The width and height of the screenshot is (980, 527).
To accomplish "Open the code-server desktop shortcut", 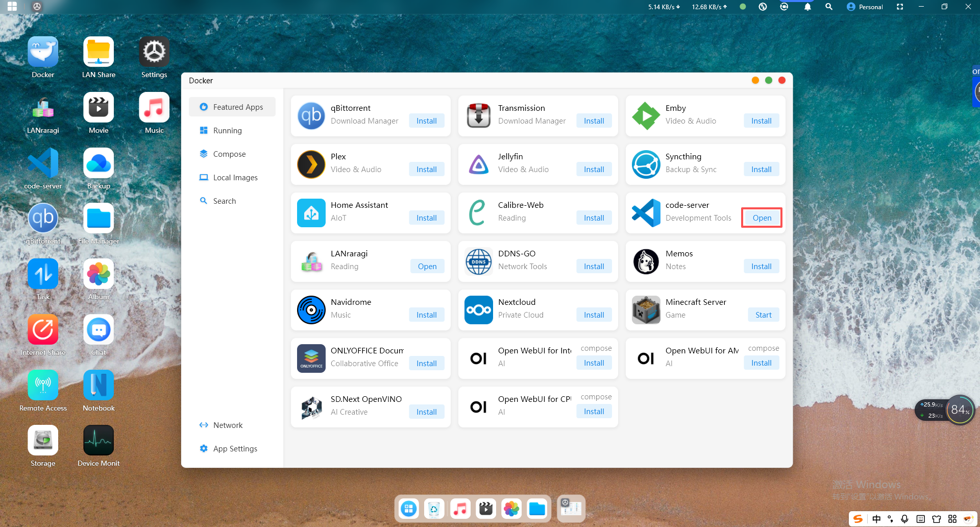I will coord(43,163).
